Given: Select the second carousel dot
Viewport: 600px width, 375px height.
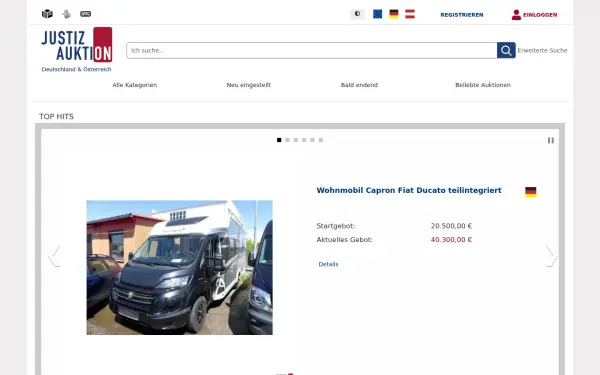Looking at the screenshot, I should pyautogui.click(x=287, y=140).
